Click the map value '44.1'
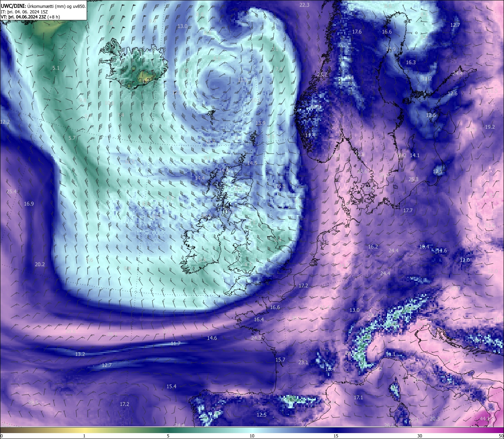Screen dimensions: 504x439 (x=485, y=419)
